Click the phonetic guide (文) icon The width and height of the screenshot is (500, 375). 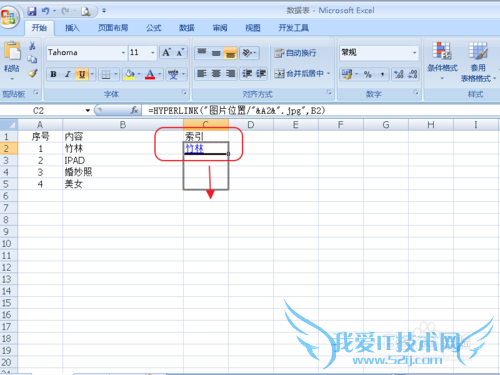click(x=173, y=74)
